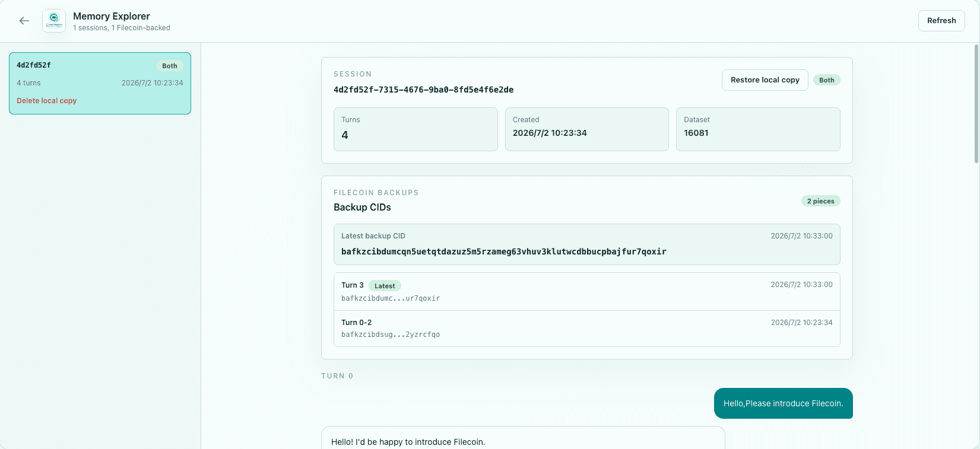Restore local copy of session
Screen dimensions: 980x449
tap(765, 80)
